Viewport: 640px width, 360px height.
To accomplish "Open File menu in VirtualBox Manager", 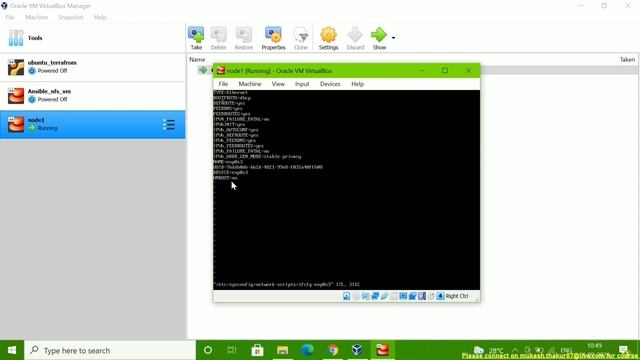I will pyautogui.click(x=10, y=17).
